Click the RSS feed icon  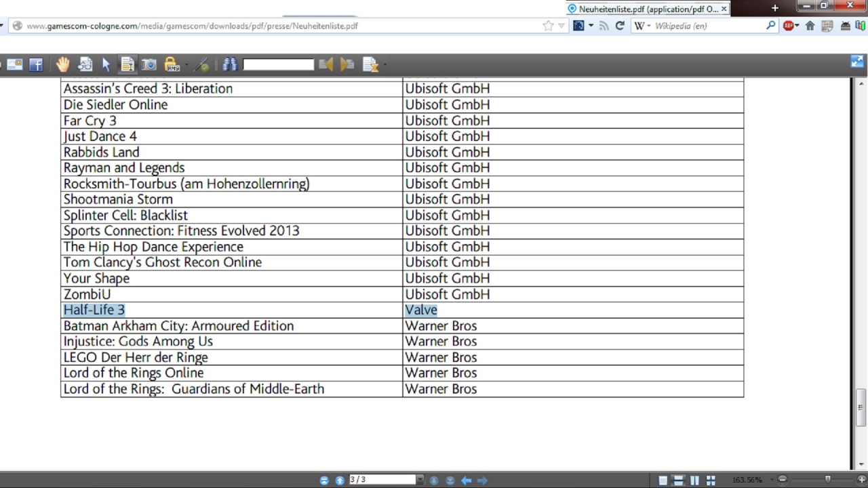604,26
